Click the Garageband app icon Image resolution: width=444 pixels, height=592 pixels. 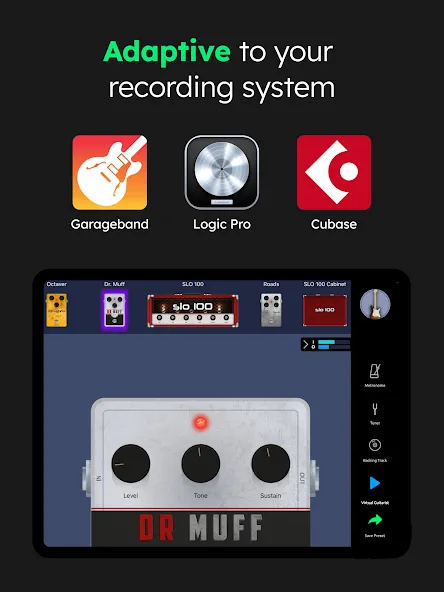(110, 173)
